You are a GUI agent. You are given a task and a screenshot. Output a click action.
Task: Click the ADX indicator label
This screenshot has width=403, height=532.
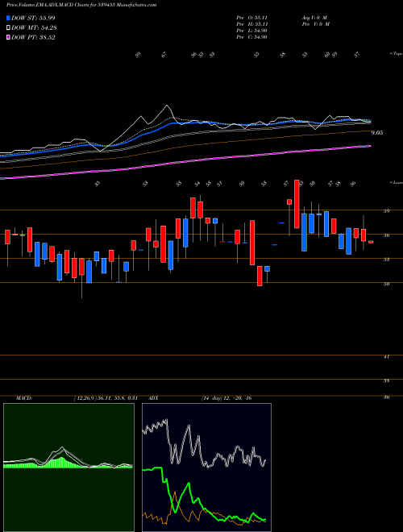[153, 398]
